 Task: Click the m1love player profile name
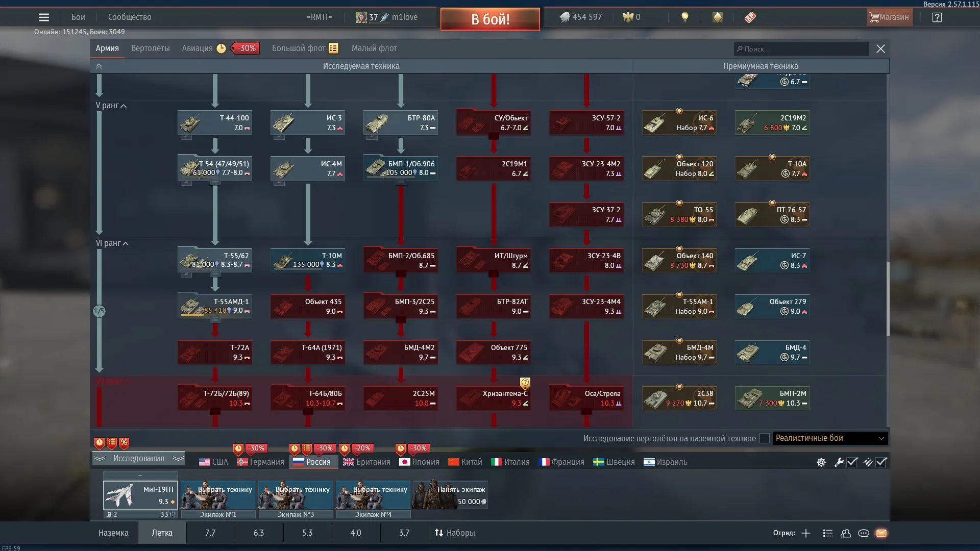pos(405,17)
